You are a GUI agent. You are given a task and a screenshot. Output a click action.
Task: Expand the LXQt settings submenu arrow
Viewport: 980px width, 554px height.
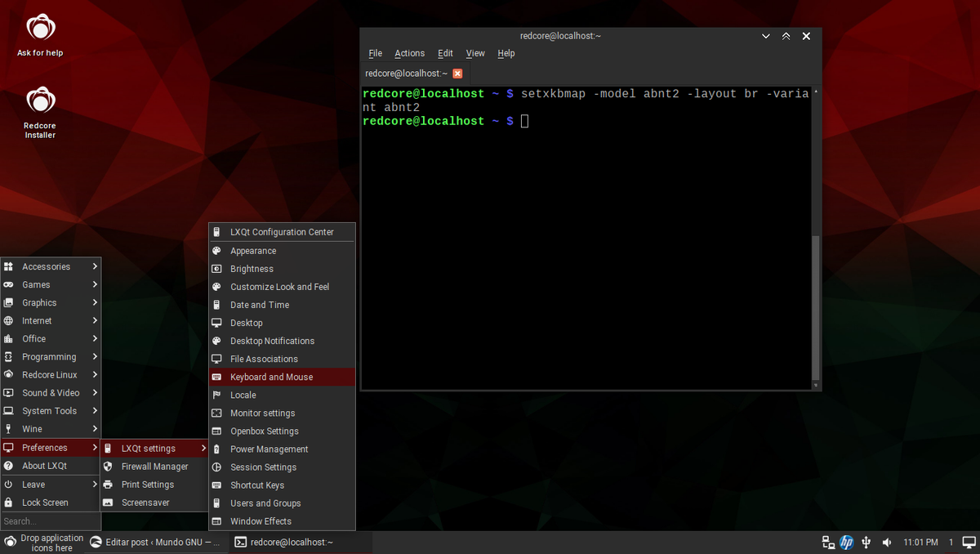203,448
